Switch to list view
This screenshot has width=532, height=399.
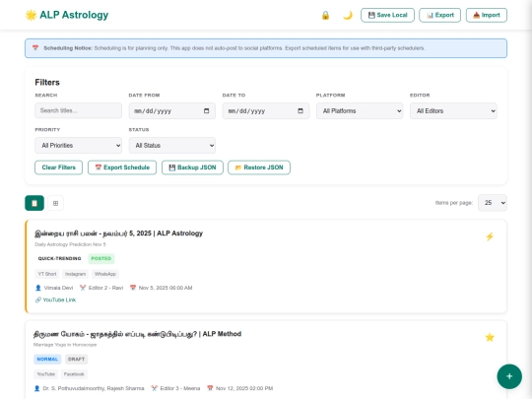click(x=34, y=203)
